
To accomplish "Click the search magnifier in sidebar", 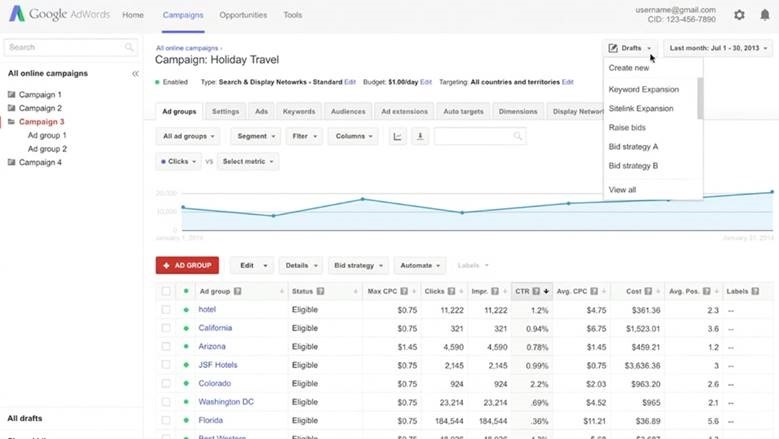I will (129, 47).
